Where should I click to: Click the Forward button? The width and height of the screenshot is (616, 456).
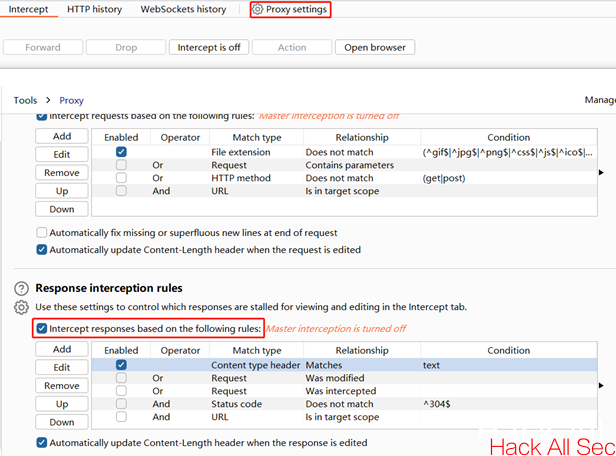tap(43, 47)
